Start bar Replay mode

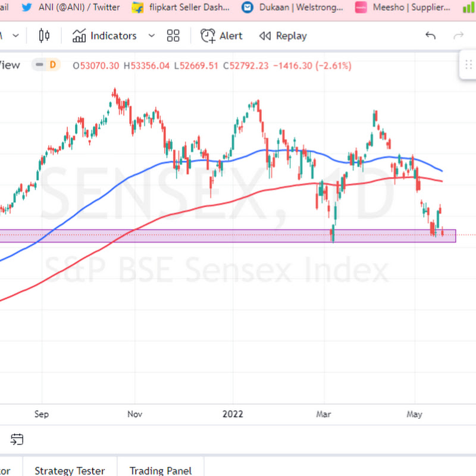(283, 36)
